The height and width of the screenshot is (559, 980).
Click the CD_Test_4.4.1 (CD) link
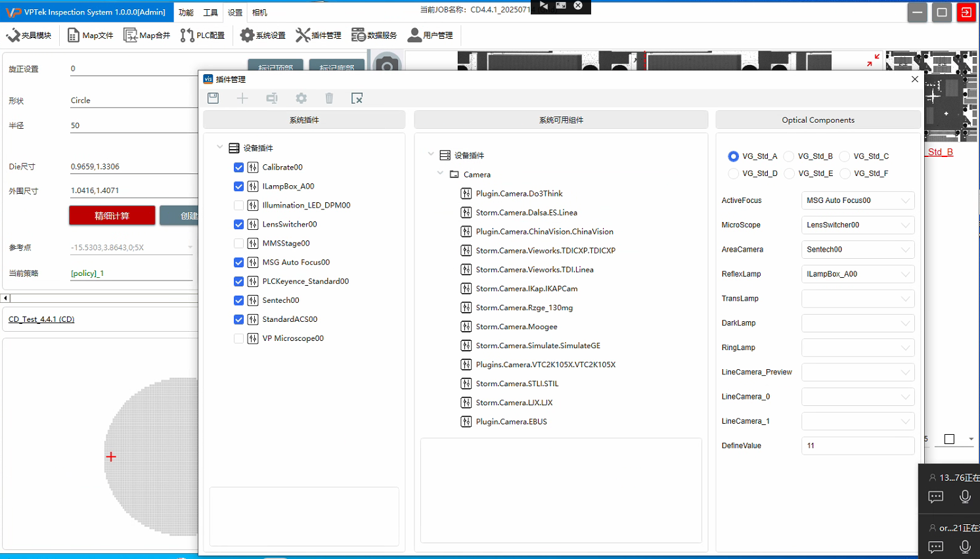pos(41,319)
